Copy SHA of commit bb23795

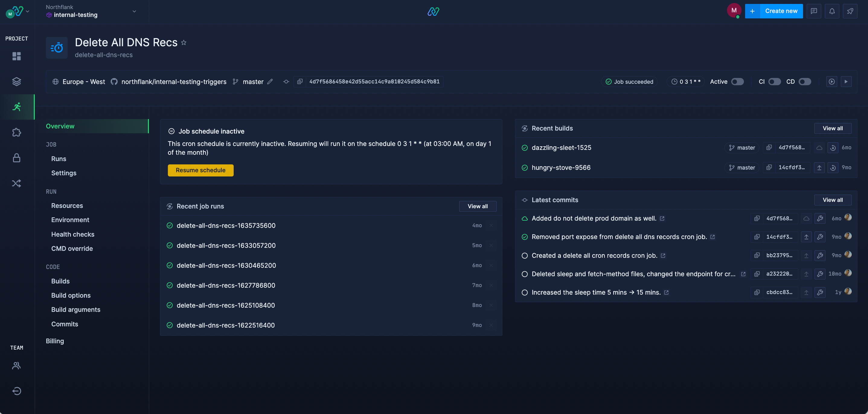click(x=757, y=256)
